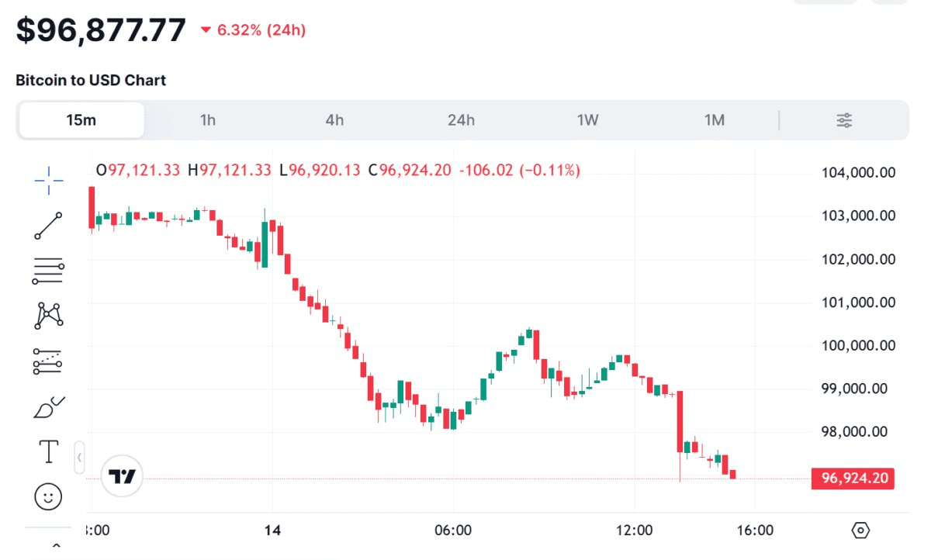Switch to the 15m timeframe tab
931x560 pixels.
coord(81,120)
